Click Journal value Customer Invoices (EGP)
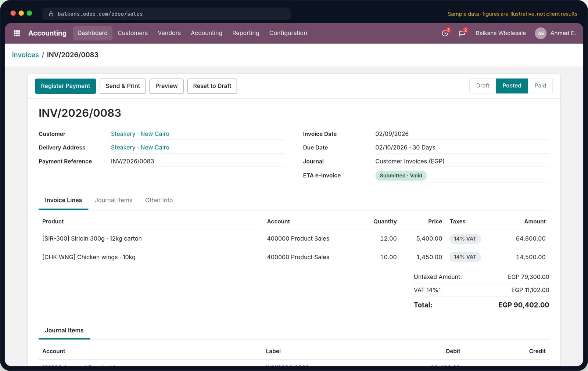Image resolution: width=588 pixels, height=371 pixels. point(410,161)
